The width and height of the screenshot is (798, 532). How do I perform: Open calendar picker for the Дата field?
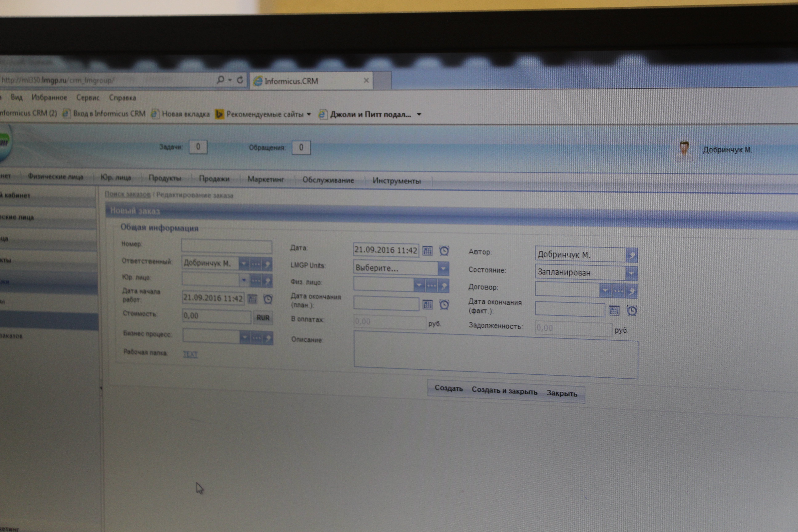[427, 251]
